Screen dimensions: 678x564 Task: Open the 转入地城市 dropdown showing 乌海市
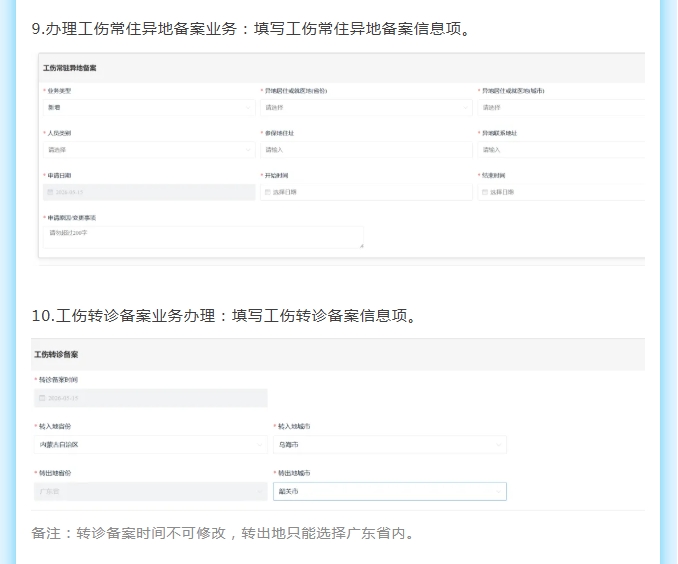click(390, 445)
